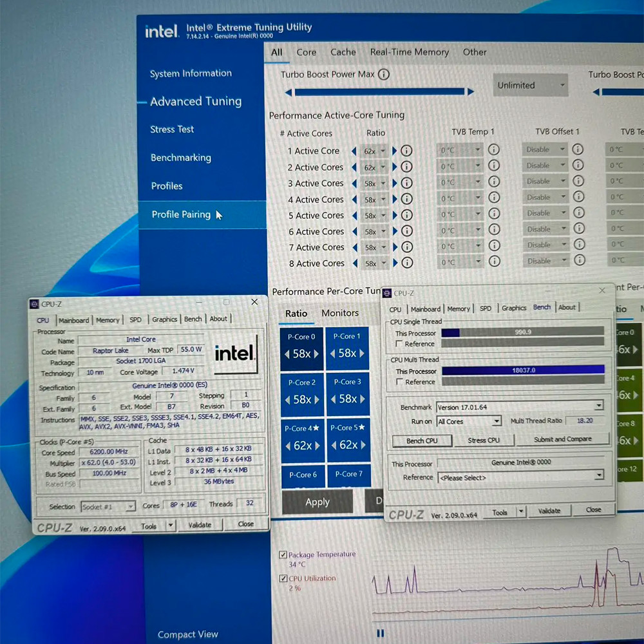This screenshot has height=644, width=644.
Task: Click Validate in left CPU-Z window
Action: pyautogui.click(x=200, y=524)
